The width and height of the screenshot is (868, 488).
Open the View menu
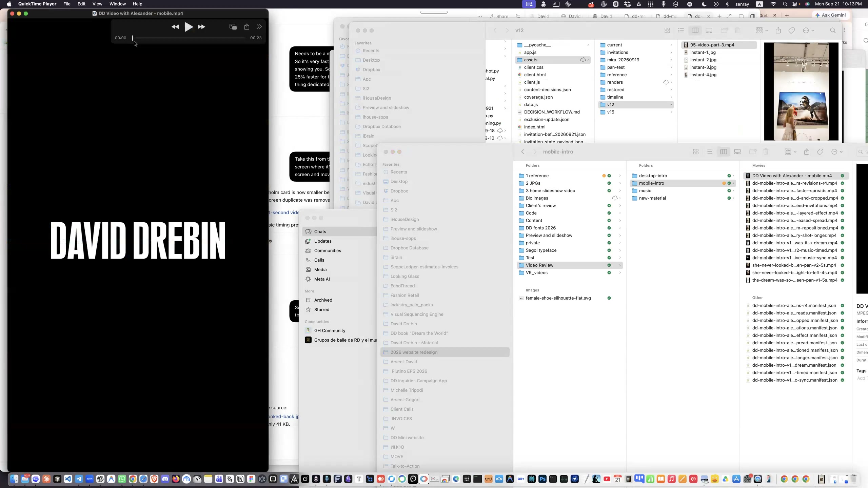(97, 4)
